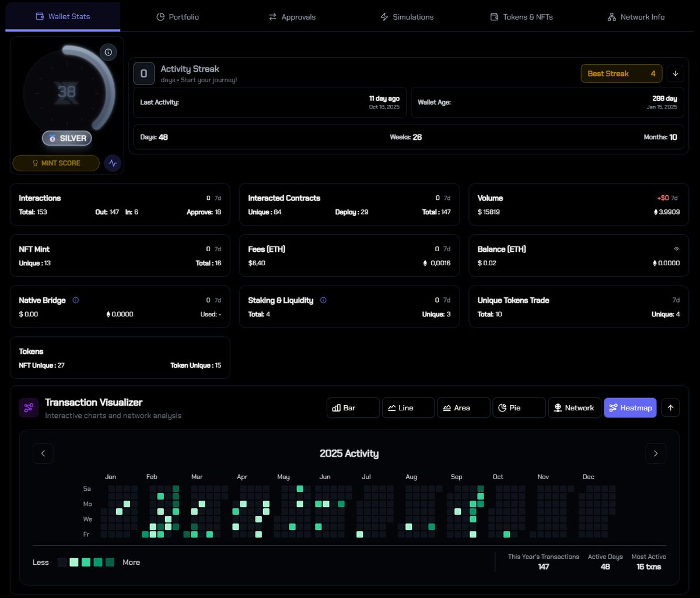700x598 pixels.
Task: Collapse the Transaction Visualizer panel
Action: (670, 407)
